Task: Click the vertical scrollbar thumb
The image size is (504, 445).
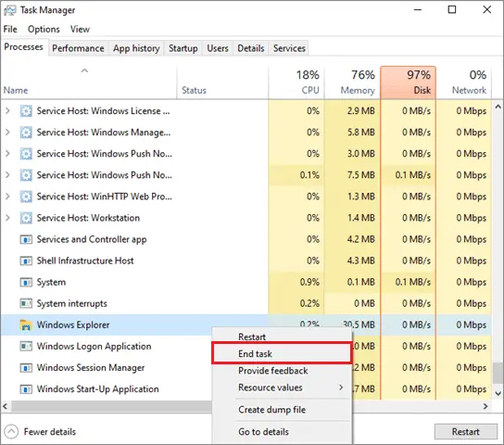Action: click(x=498, y=373)
